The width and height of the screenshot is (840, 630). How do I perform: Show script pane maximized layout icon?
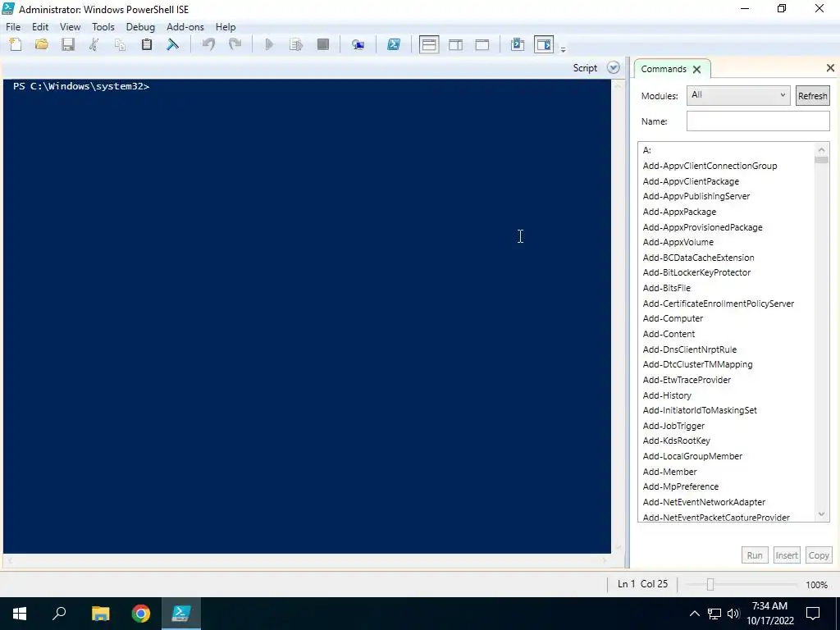pos(482,44)
